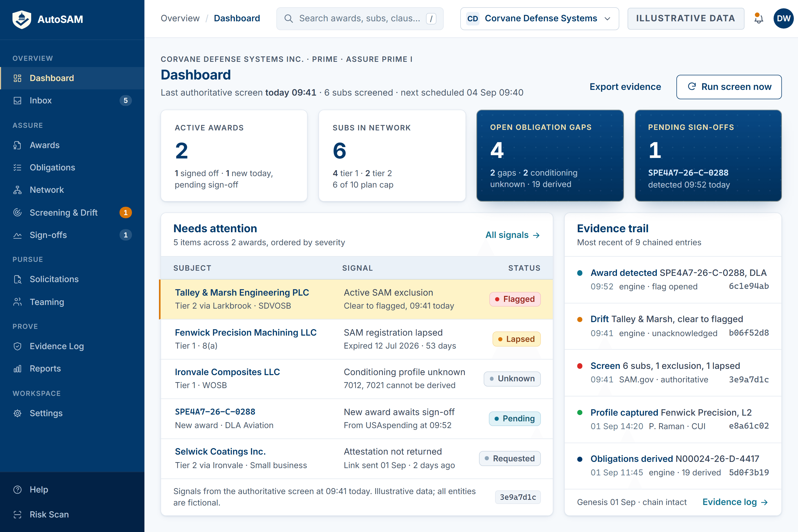Screen dimensions: 798x532
Task: Open the Obligations checklist icon
Action: [17, 168]
